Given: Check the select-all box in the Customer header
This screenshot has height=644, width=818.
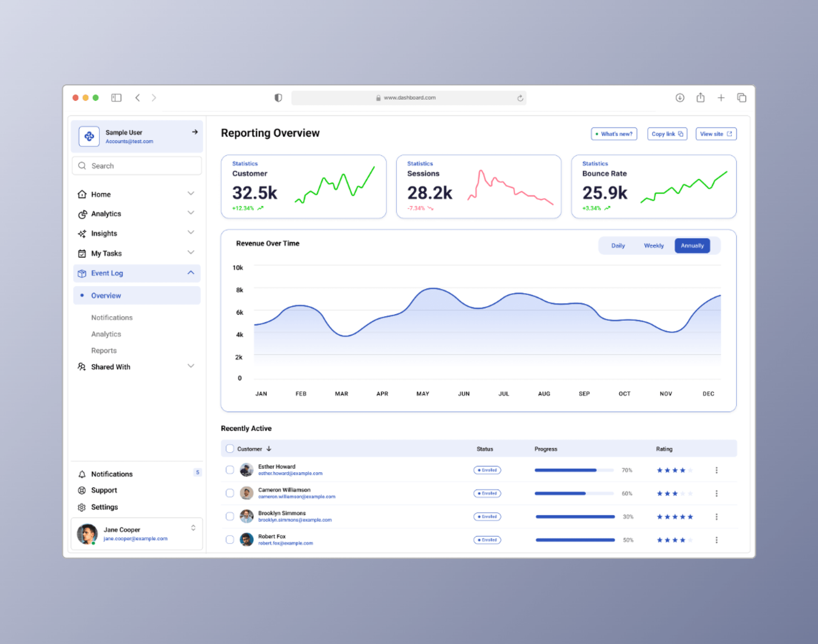Looking at the screenshot, I should coord(230,448).
